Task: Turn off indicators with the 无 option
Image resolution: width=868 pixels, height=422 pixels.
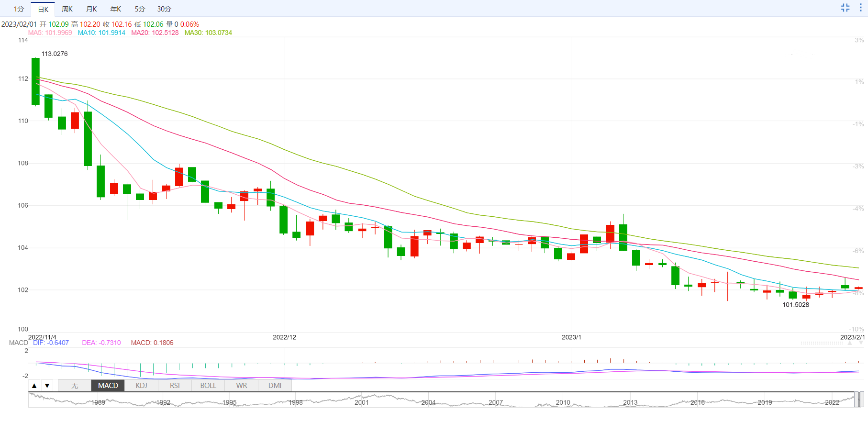Action: tap(75, 386)
